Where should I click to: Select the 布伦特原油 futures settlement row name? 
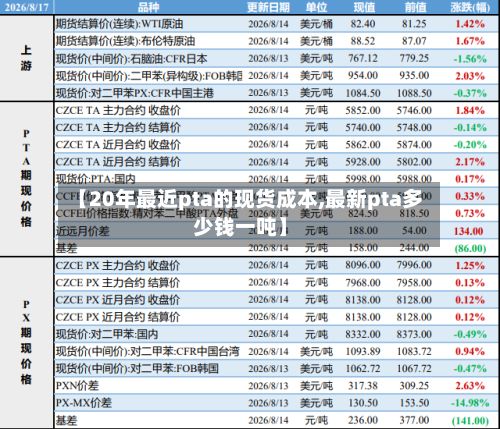point(125,41)
